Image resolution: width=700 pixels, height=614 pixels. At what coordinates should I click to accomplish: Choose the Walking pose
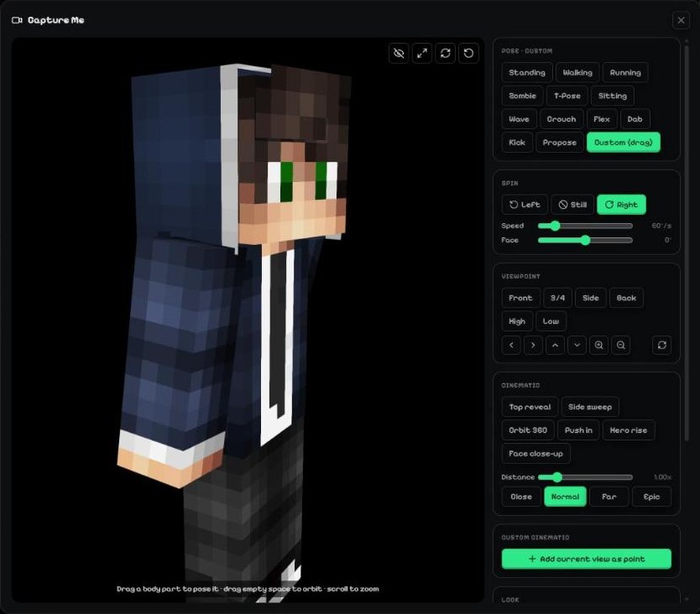577,73
